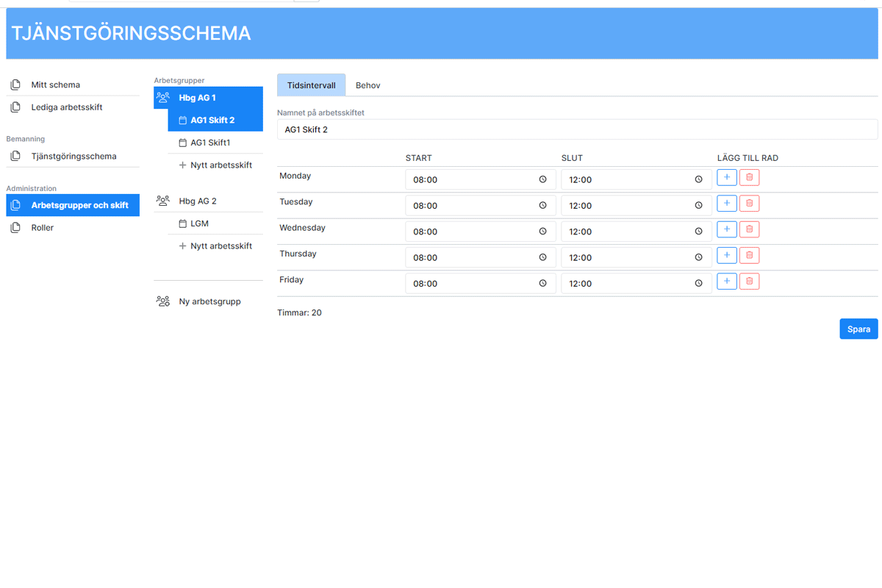Open clock picker for Thursday end time
882x588 pixels.
(x=698, y=257)
